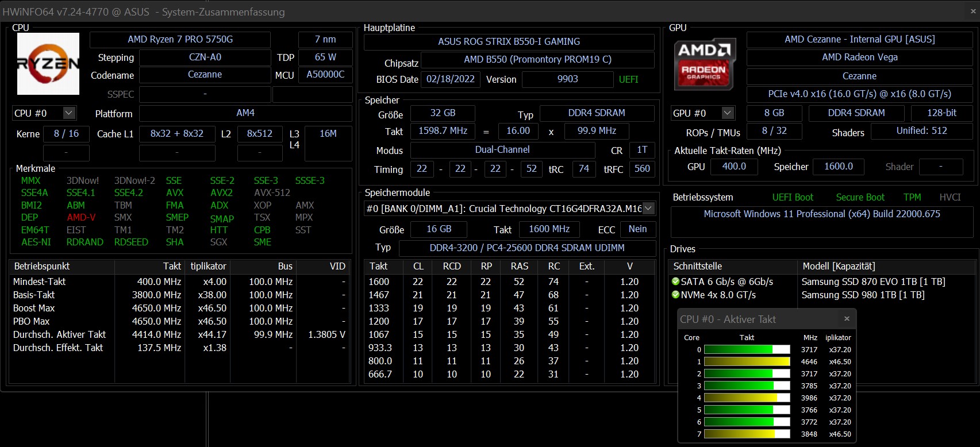Click the PCIe v4.0 x16 bus field
The image size is (980, 447).
pos(860,94)
